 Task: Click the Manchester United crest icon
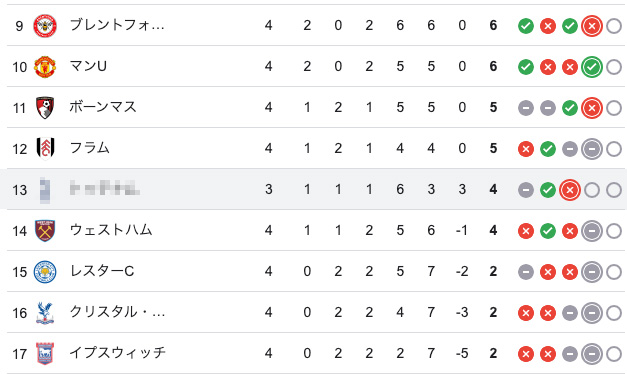click(x=45, y=67)
